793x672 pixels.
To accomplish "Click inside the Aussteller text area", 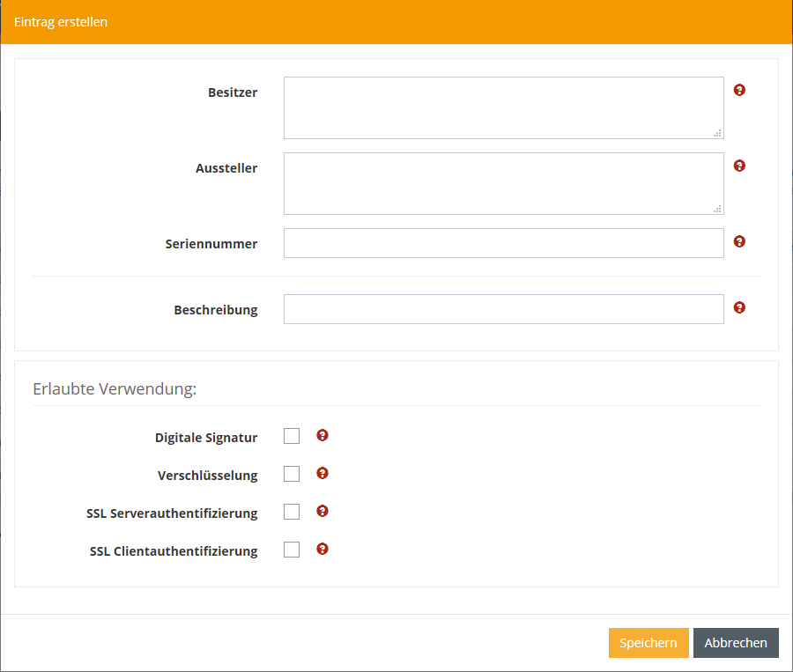I will pos(503,183).
